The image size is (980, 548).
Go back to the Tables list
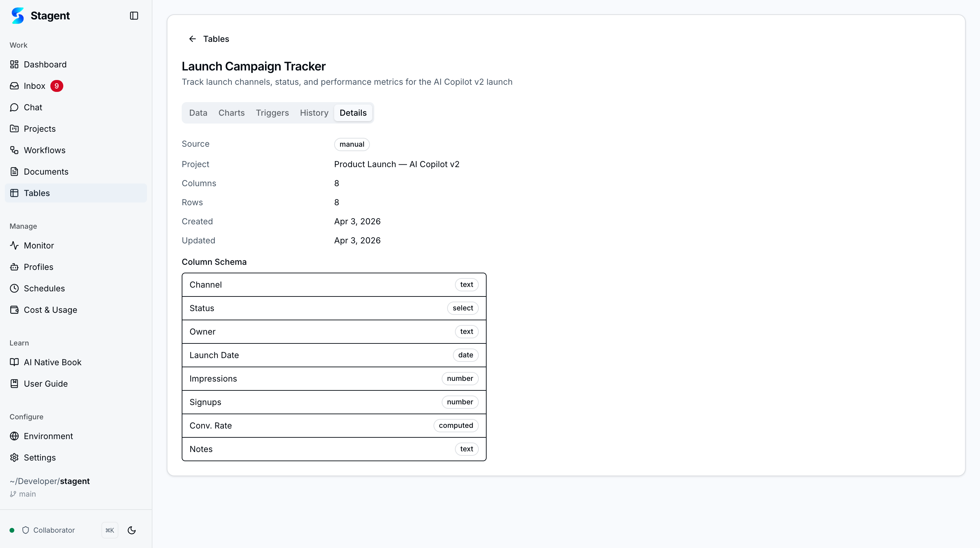[x=192, y=38]
